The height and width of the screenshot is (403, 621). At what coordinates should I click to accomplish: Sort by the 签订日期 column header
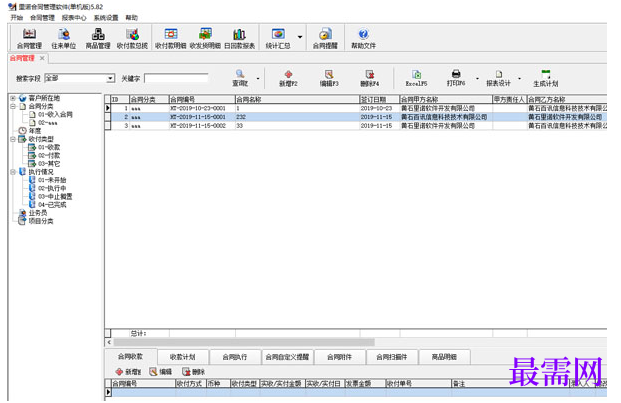point(379,99)
